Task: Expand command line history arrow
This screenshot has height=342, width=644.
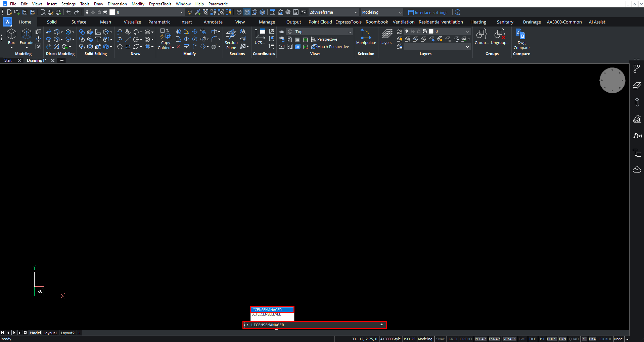Action: (x=381, y=325)
